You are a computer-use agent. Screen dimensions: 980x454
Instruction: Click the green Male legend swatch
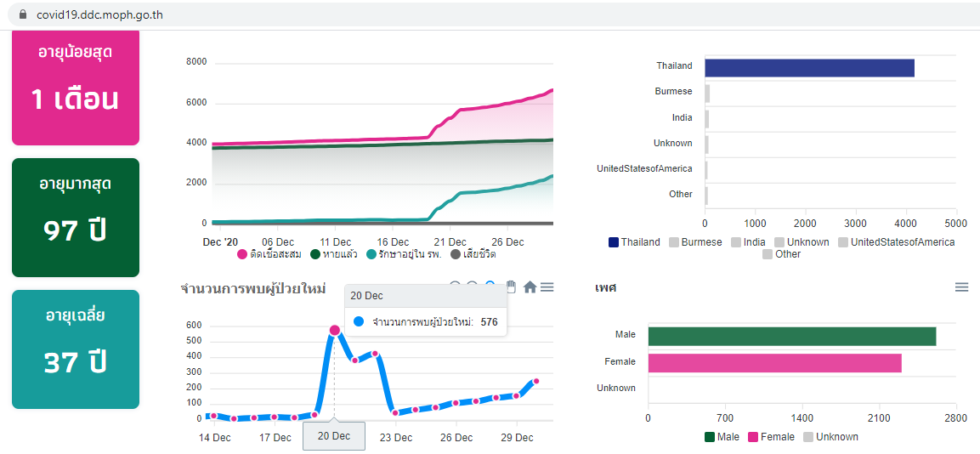(710, 437)
